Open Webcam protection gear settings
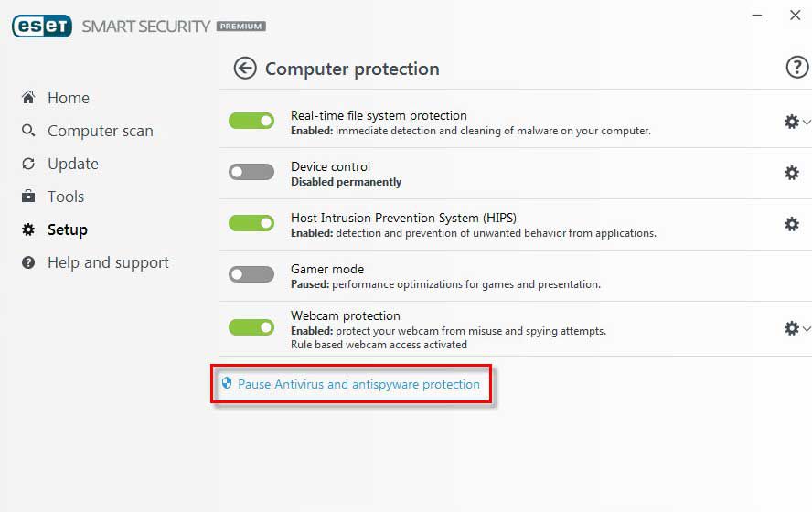Viewport: 812px width, 512px height. pyautogui.click(x=791, y=327)
